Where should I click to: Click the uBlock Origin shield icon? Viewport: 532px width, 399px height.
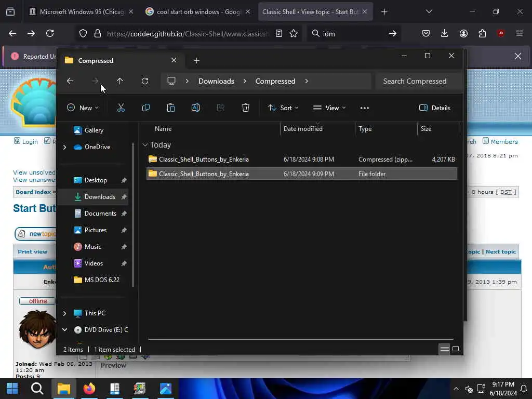coord(501,33)
